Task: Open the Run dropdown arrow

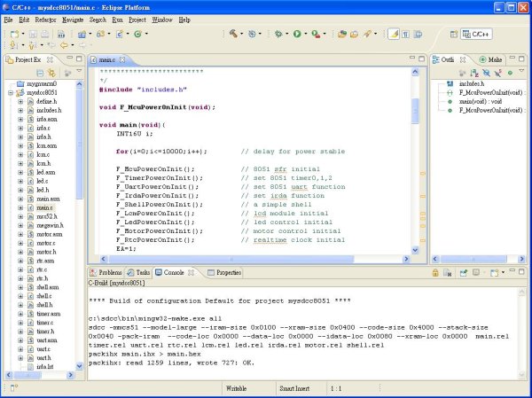Action: pyautogui.click(x=306, y=34)
